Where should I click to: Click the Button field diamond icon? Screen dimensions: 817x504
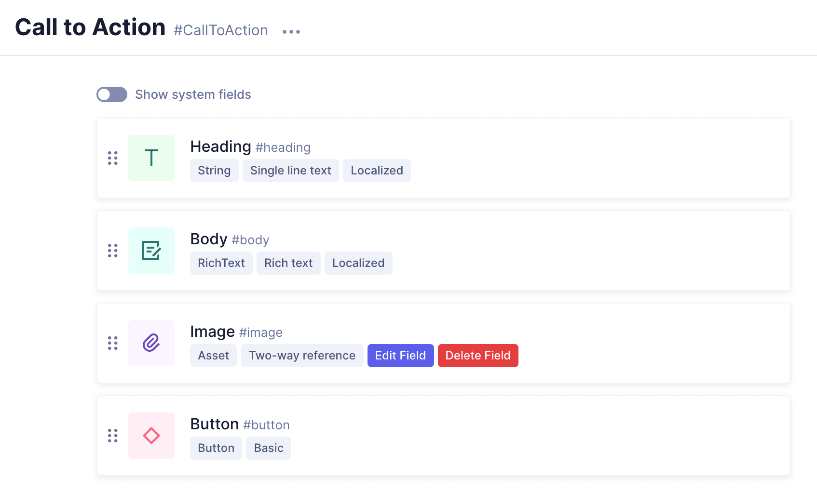pyautogui.click(x=151, y=436)
